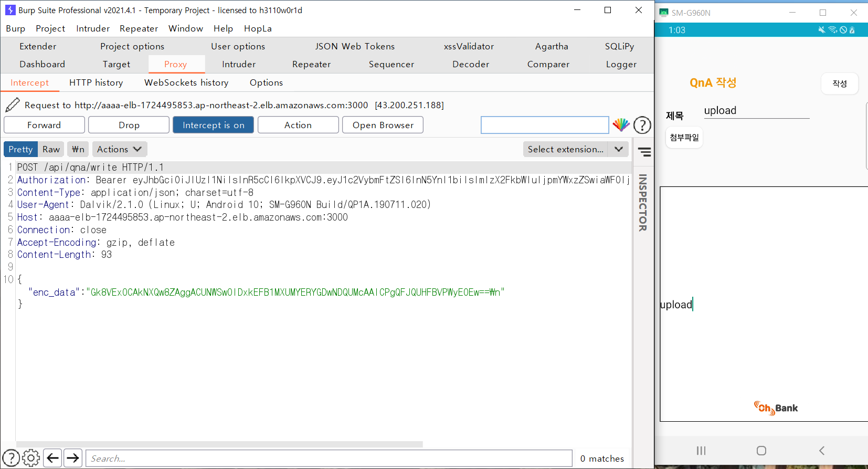This screenshot has width=868, height=469.
Task: Click the SM-G960N window app icon
Action: click(x=664, y=13)
